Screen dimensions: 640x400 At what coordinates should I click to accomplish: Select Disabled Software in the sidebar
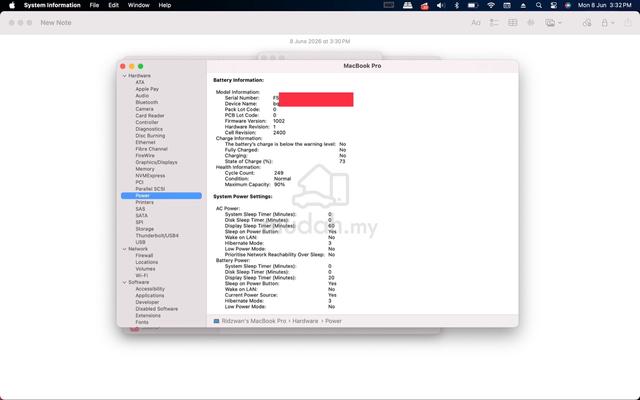157,309
